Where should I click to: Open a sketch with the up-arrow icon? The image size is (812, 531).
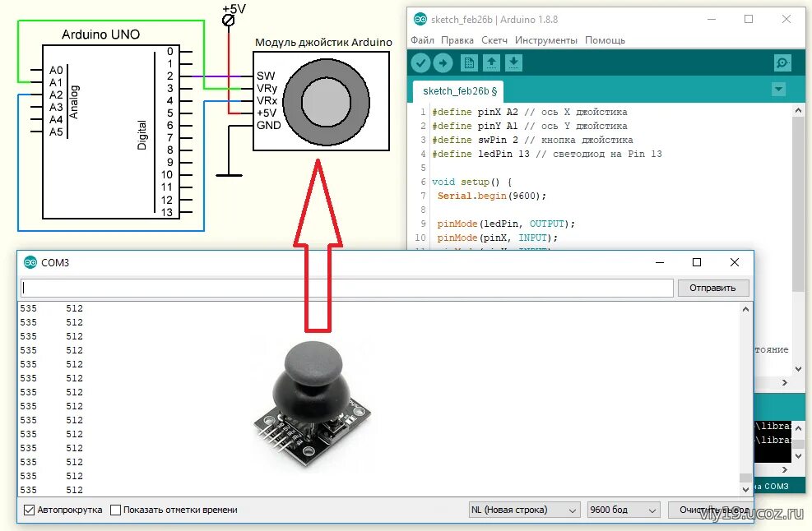pos(491,63)
